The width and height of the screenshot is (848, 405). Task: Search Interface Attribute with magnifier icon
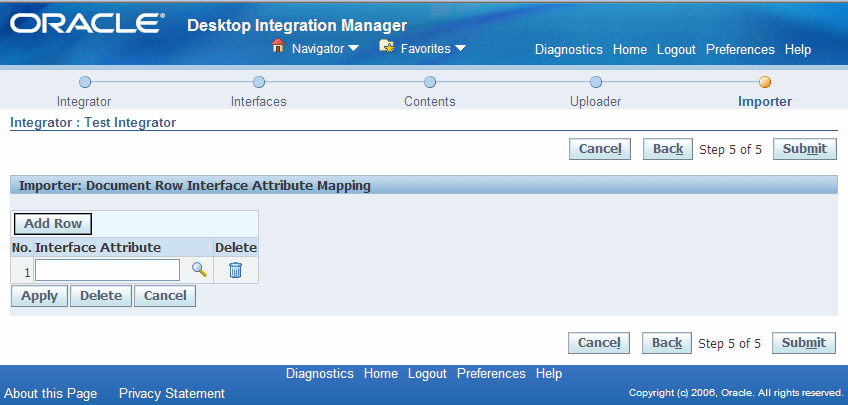[200, 269]
